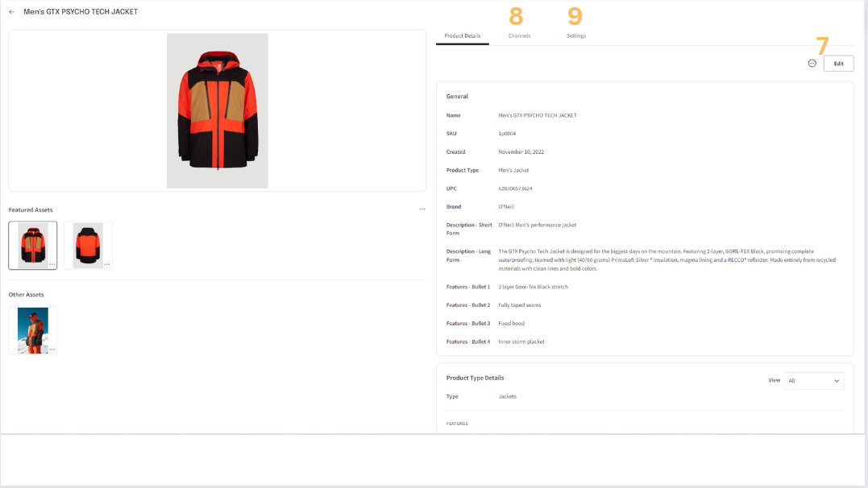This screenshot has height=488, width=868.
Task: Click the FEATURES subsection label
Action: 457,424
